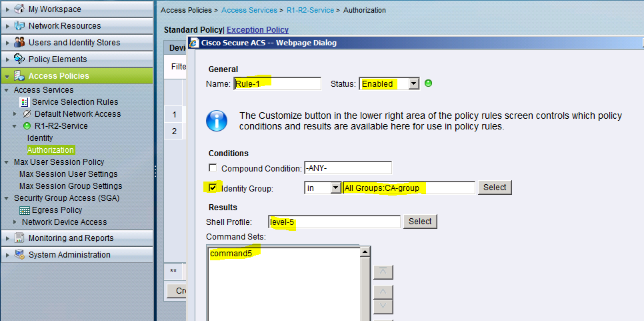
Task: Click move-up arrow beside Command Sets
Action: coord(383,292)
